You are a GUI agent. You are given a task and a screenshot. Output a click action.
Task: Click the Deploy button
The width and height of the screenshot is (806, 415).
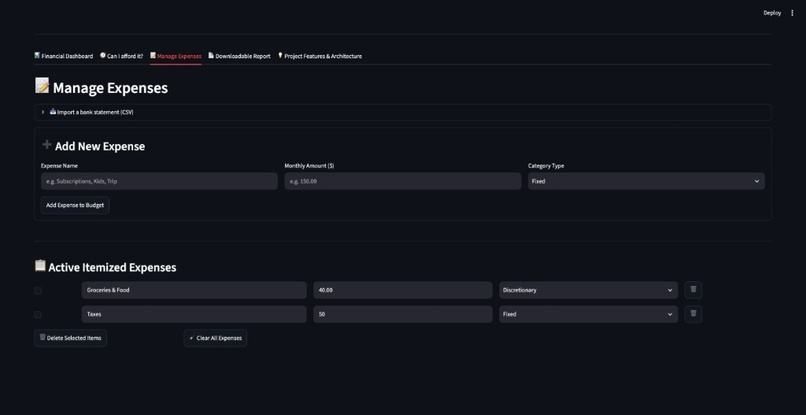[x=772, y=13]
